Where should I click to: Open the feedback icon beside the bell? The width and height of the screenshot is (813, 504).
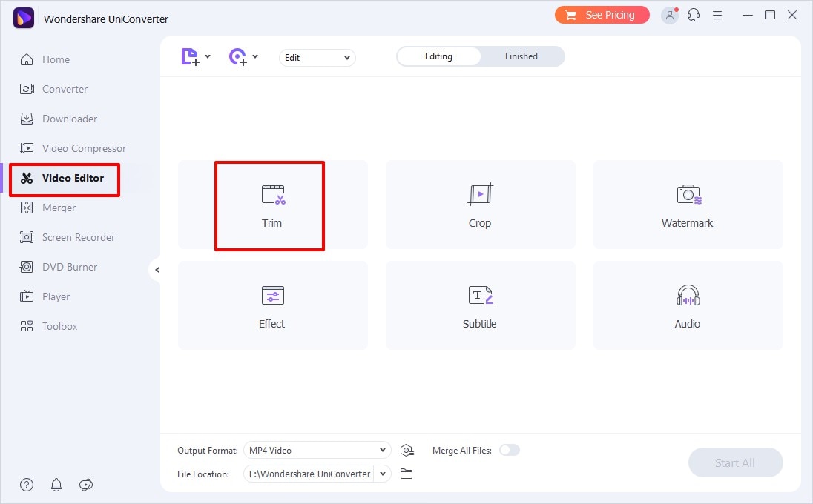pos(85,485)
